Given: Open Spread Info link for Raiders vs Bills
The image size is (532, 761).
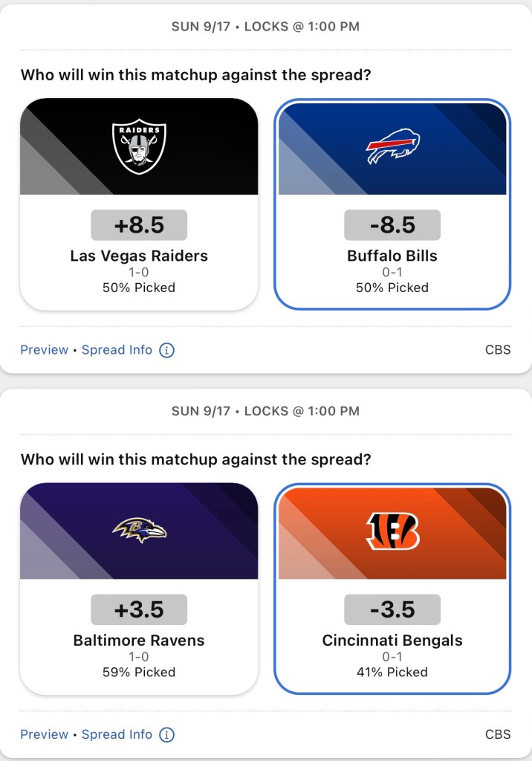Looking at the screenshot, I should pos(117,350).
